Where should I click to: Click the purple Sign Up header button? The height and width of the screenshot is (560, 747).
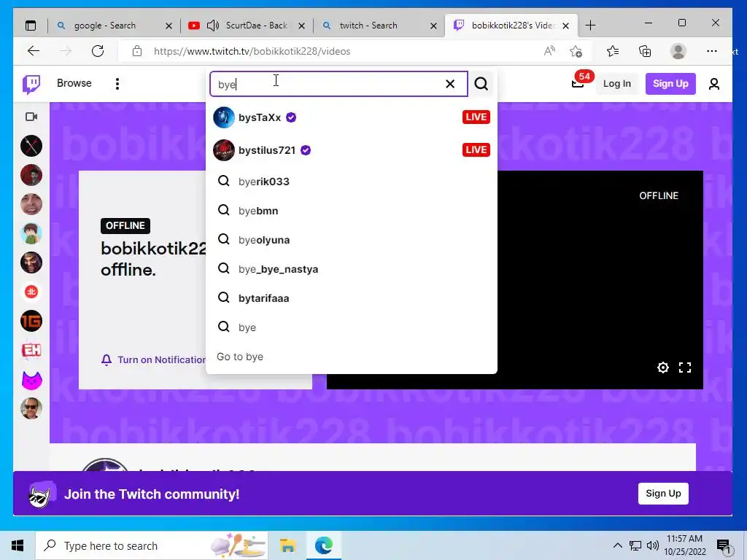click(670, 84)
